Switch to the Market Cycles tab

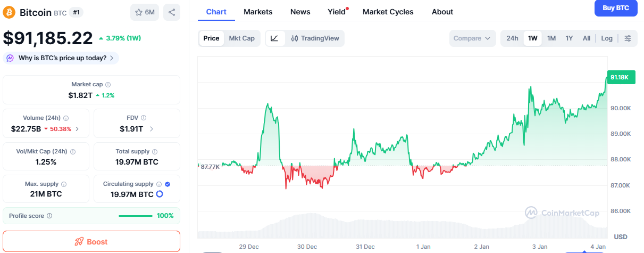point(388,12)
